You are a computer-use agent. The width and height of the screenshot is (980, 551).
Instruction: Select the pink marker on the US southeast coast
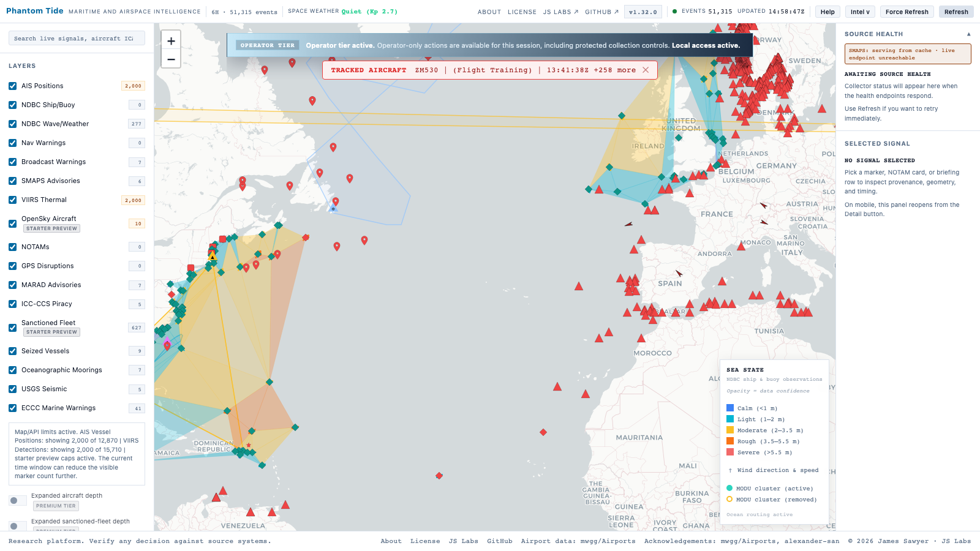pyautogui.click(x=167, y=340)
